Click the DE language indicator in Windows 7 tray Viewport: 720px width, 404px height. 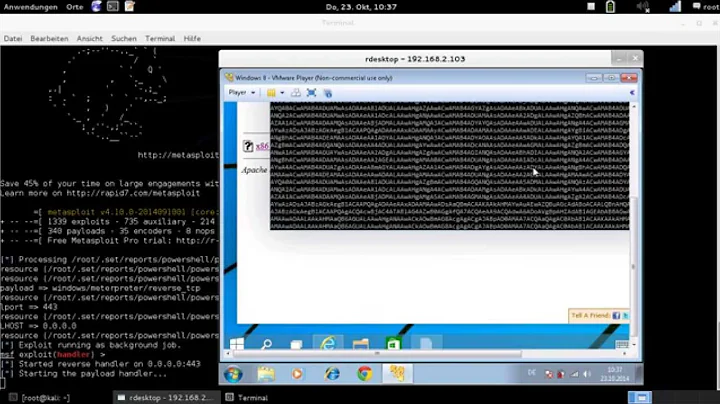tap(532, 373)
